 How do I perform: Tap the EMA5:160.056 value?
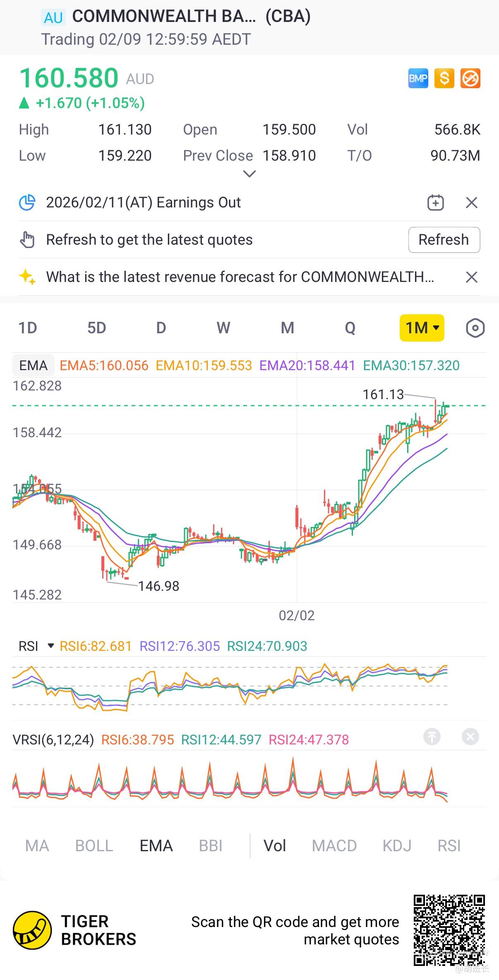[x=104, y=366]
